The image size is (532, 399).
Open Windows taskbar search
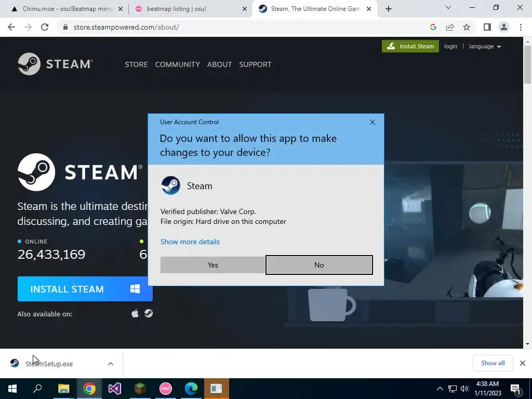click(37, 389)
